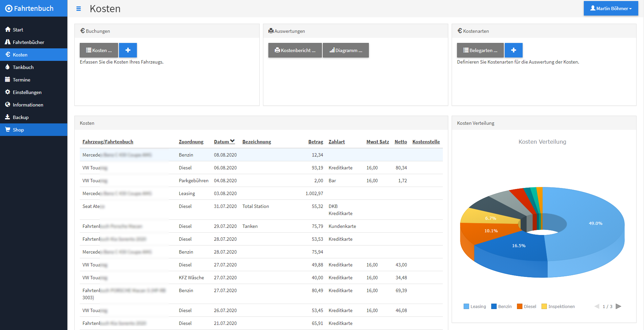The width and height of the screenshot is (644, 330).
Task: Toggle Inspektionen legend entry
Action: (558, 306)
